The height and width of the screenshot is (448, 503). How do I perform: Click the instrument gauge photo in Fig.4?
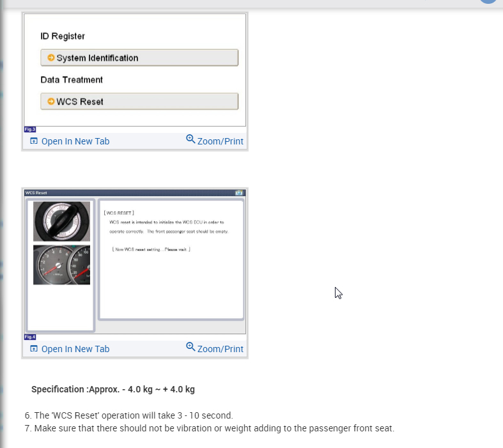click(x=61, y=265)
